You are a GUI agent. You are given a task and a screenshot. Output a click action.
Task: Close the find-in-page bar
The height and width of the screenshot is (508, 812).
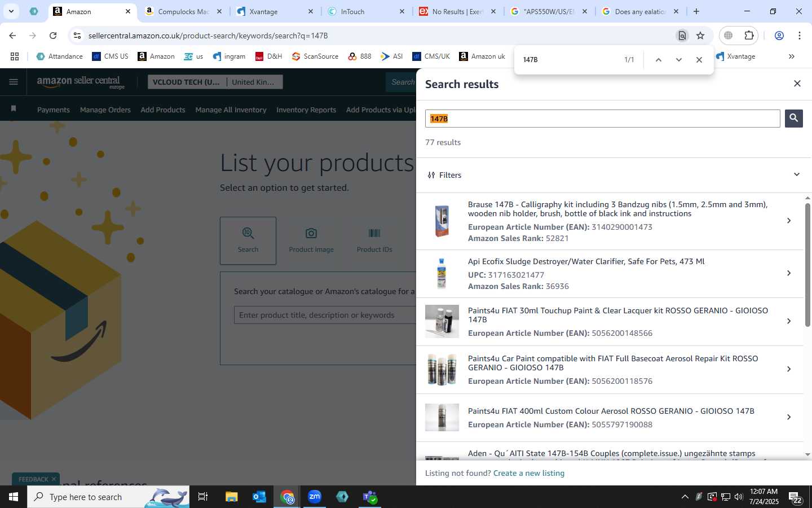(x=699, y=60)
